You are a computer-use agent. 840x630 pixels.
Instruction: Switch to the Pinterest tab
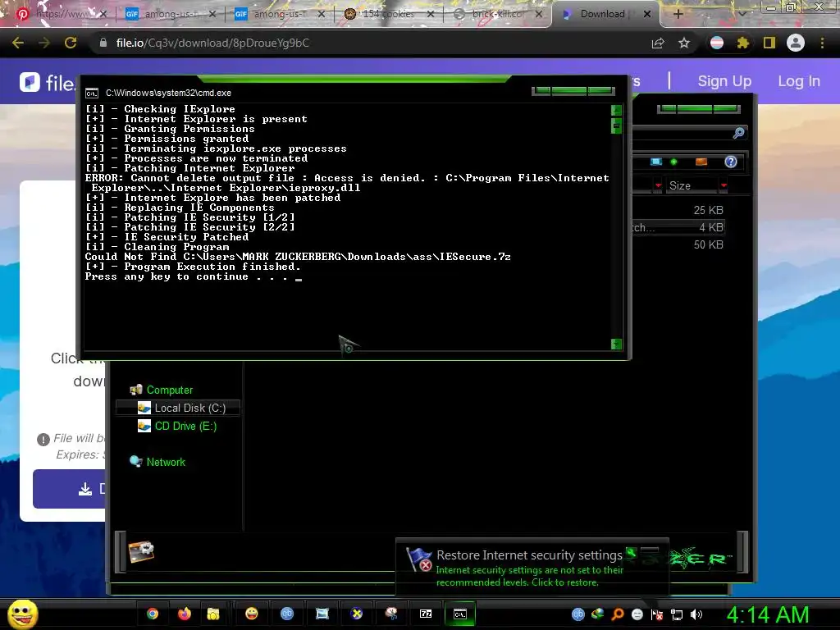click(x=60, y=14)
